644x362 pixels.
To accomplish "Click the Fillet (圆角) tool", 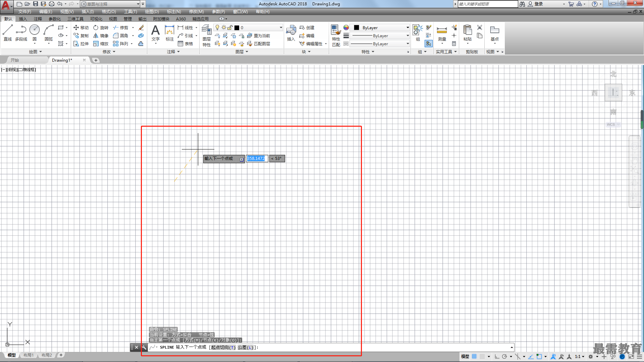I will [120, 36].
